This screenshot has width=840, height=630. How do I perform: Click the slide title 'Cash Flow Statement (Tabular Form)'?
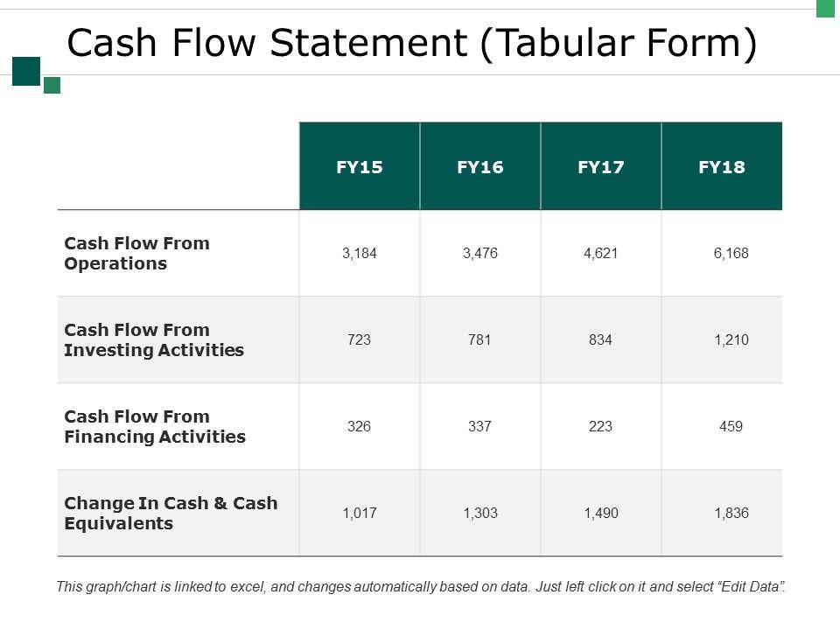click(x=411, y=44)
